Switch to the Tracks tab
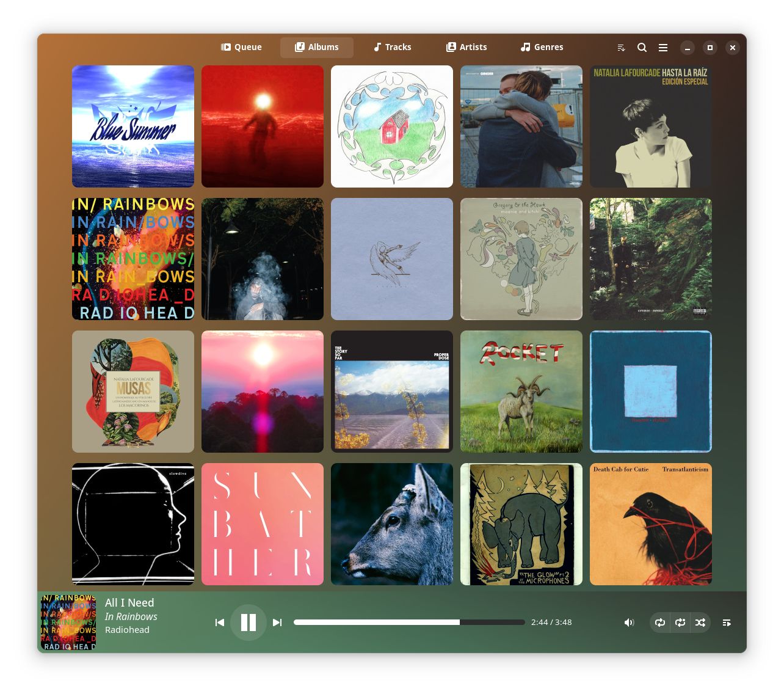Image resolution: width=784 pixels, height=694 pixels. (x=391, y=47)
